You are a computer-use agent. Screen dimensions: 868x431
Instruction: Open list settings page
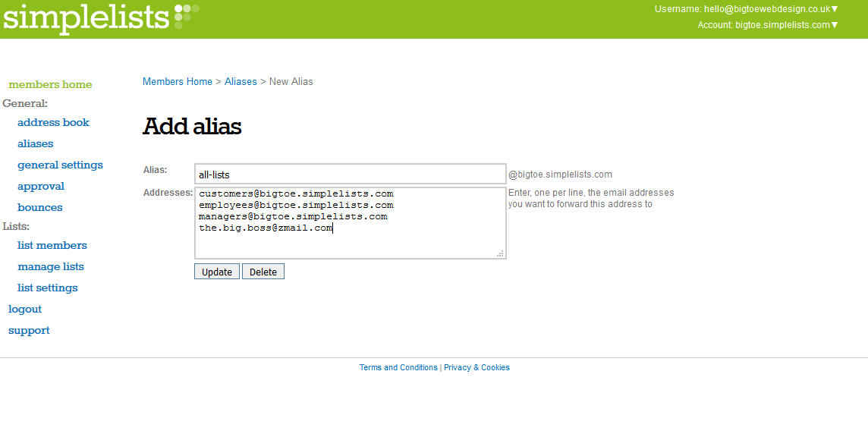[48, 288]
